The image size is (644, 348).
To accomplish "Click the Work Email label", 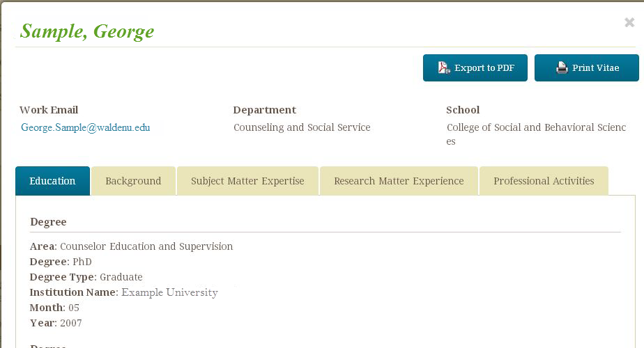I will tap(49, 110).
